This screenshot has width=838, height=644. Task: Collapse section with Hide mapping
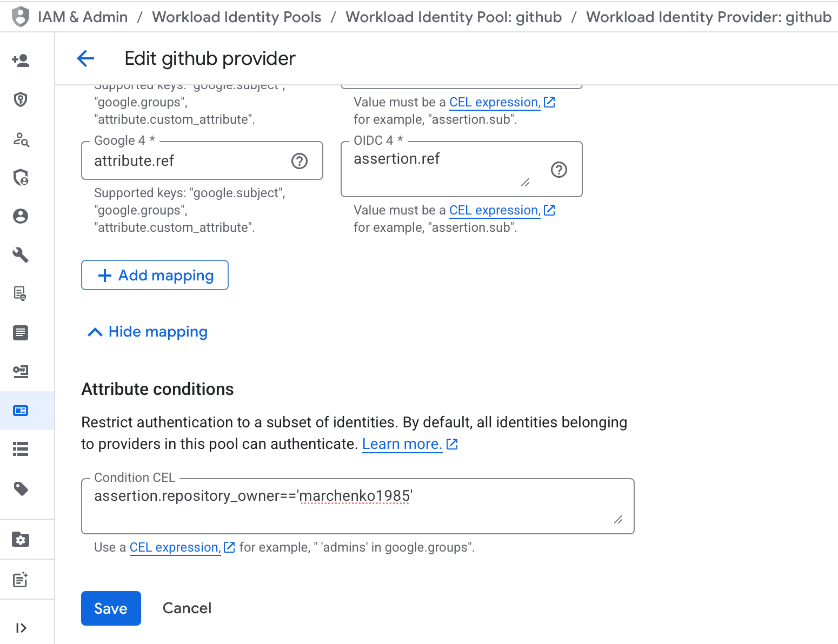148,332
